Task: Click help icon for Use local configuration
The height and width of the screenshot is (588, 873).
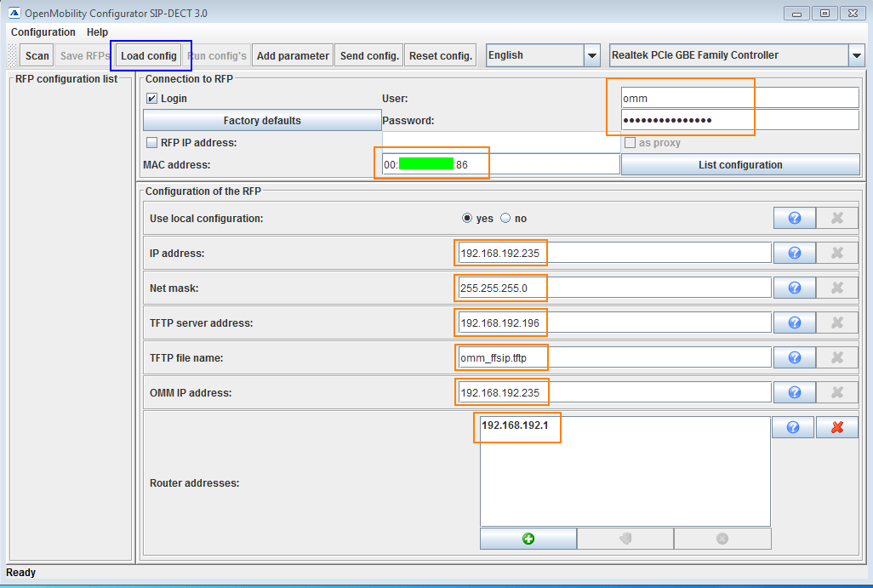Action: (x=794, y=218)
